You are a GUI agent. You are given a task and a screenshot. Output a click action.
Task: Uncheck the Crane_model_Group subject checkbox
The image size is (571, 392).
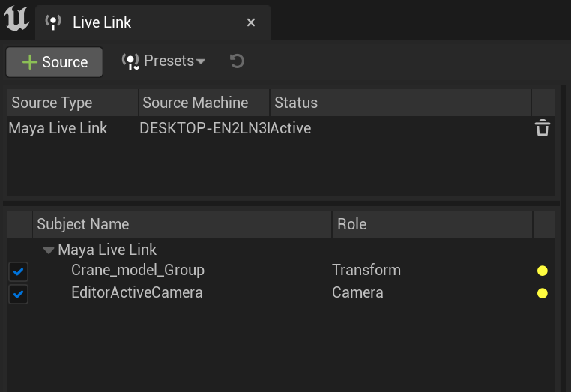[x=19, y=271]
